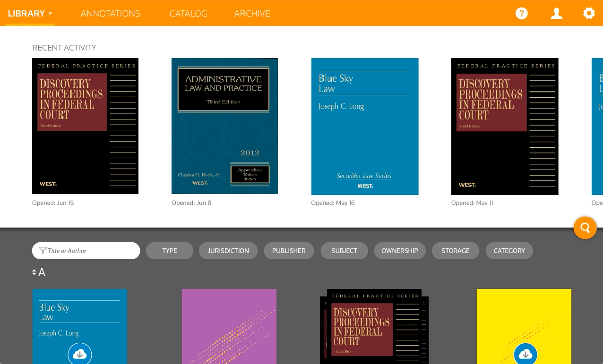Open the TYPE filter
Screen dimensions: 603x364
tap(170, 251)
